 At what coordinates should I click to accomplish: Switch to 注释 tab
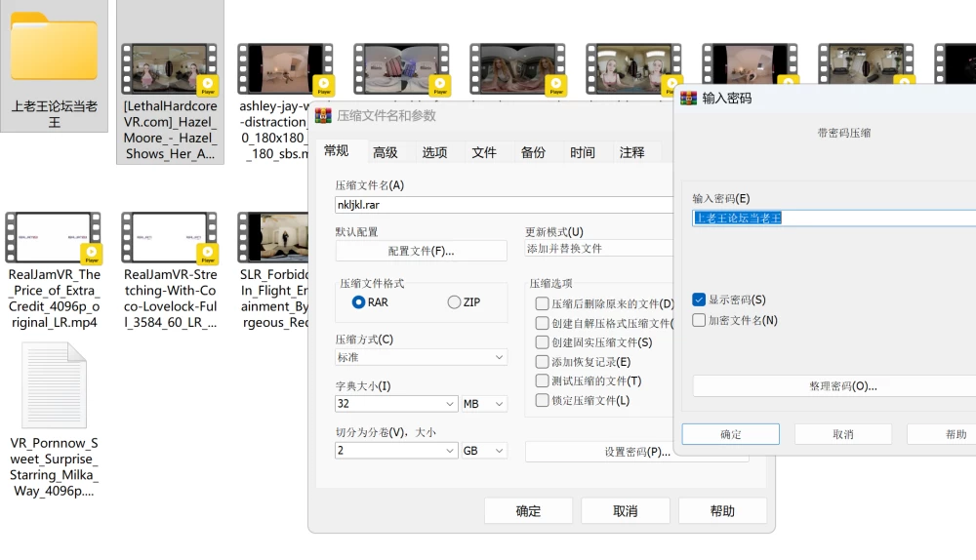pos(631,152)
